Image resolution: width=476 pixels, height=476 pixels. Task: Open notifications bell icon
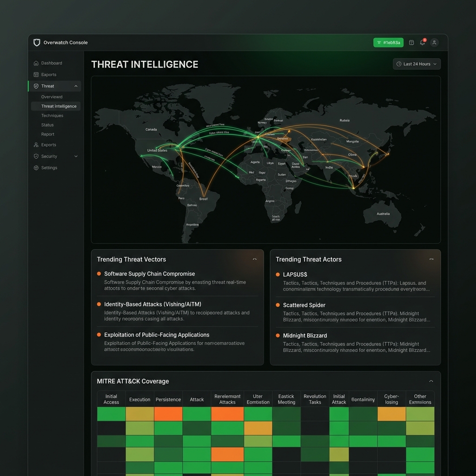[423, 42]
